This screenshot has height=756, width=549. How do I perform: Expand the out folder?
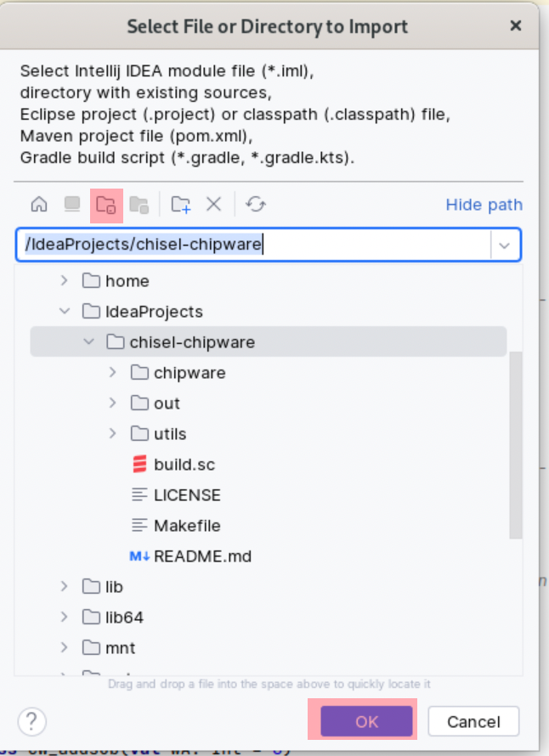112,403
